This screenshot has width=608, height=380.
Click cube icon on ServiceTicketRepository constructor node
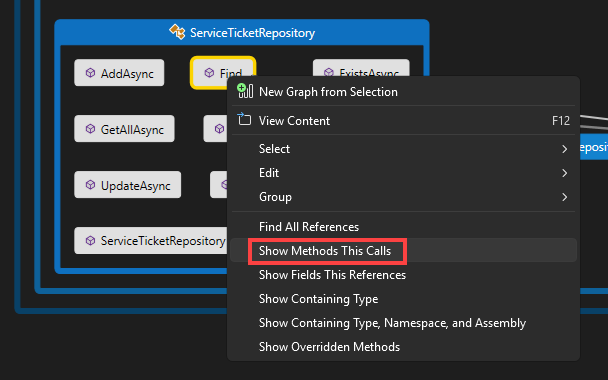(90, 241)
